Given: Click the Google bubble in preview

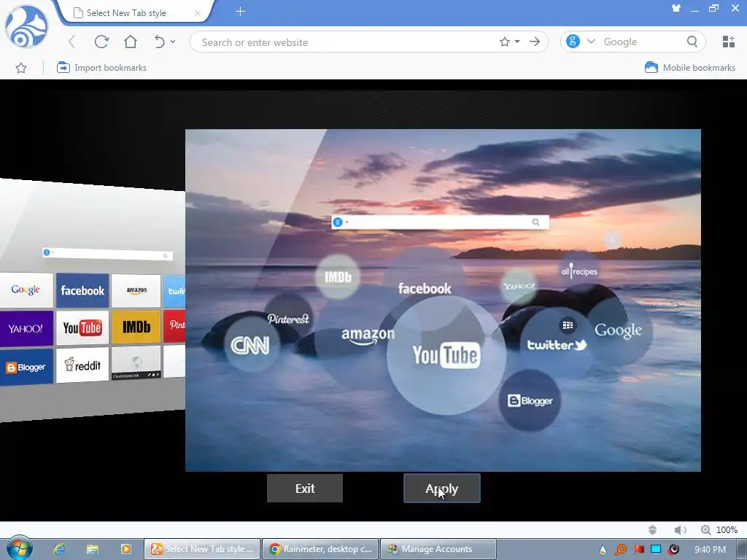Looking at the screenshot, I should (x=618, y=330).
